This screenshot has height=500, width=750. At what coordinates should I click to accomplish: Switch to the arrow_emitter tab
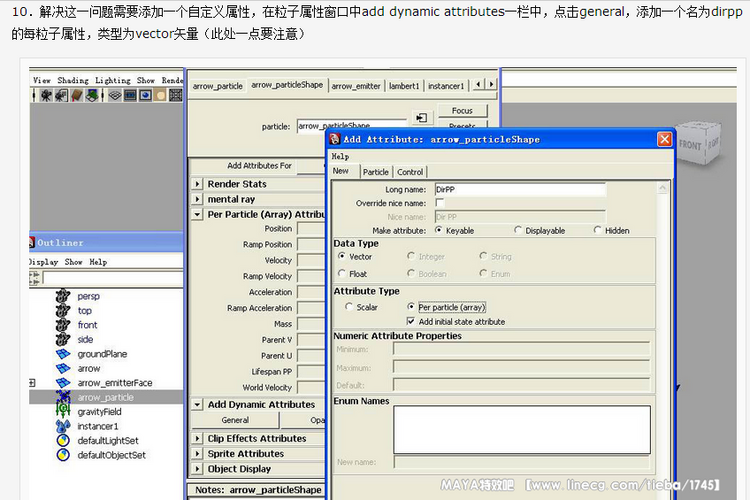coord(356,86)
